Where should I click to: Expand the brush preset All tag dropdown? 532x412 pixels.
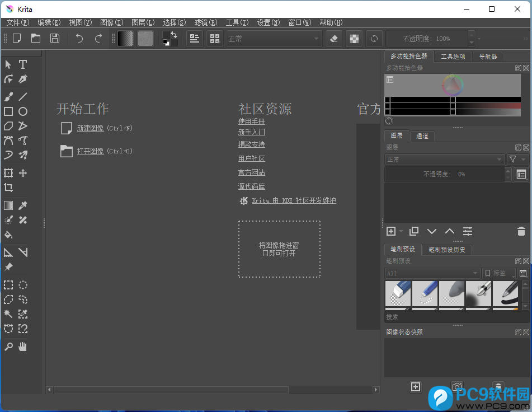click(432, 273)
